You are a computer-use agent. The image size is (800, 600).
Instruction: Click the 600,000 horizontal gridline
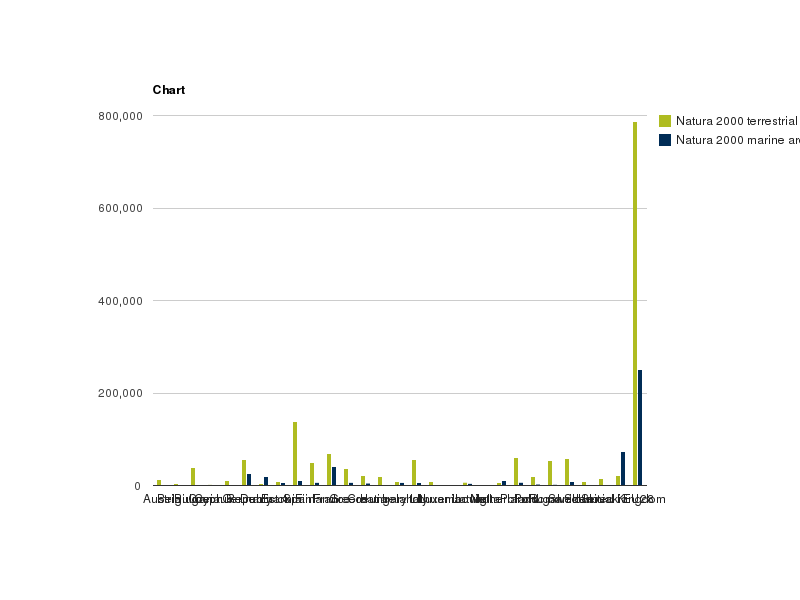(400, 208)
